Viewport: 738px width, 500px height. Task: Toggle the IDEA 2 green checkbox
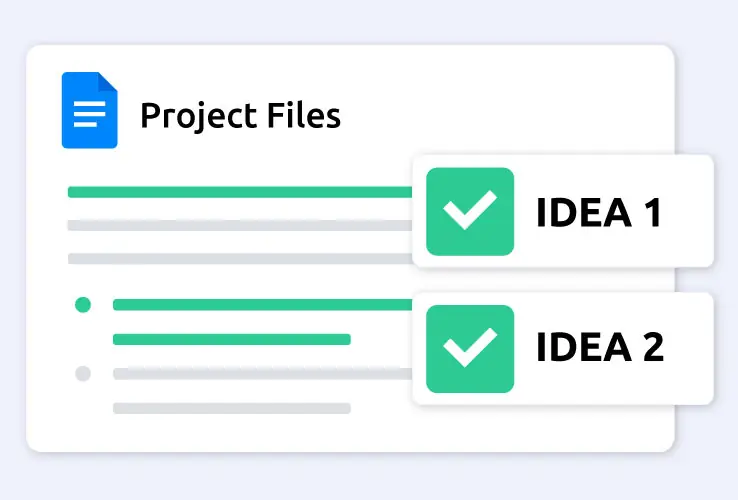(x=470, y=349)
